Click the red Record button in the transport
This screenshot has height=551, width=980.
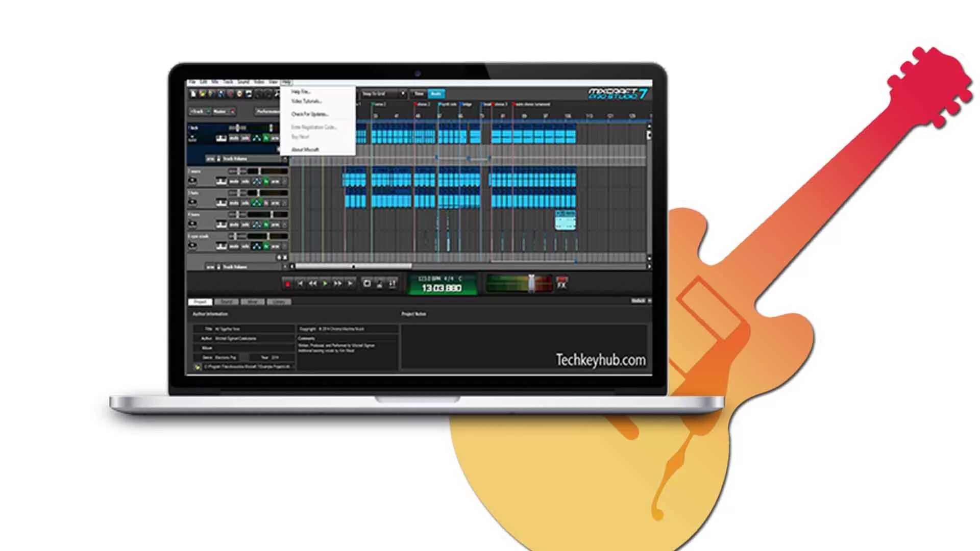tap(287, 284)
